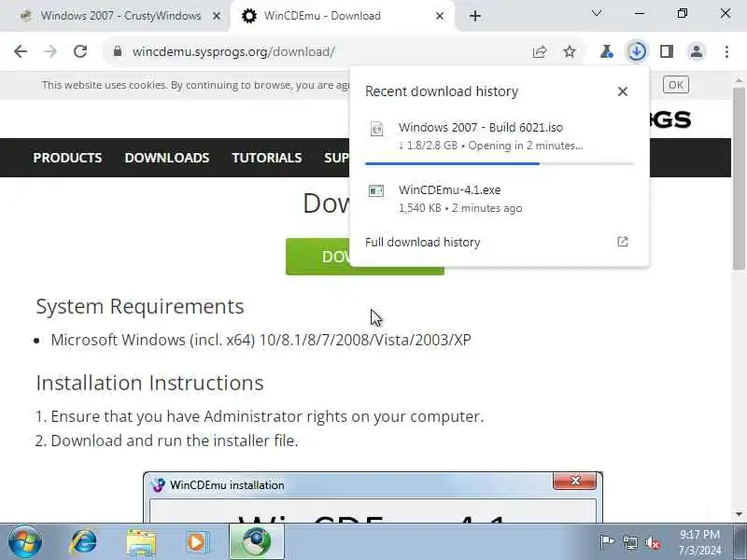Click the Installation Instructions heading

point(149,383)
